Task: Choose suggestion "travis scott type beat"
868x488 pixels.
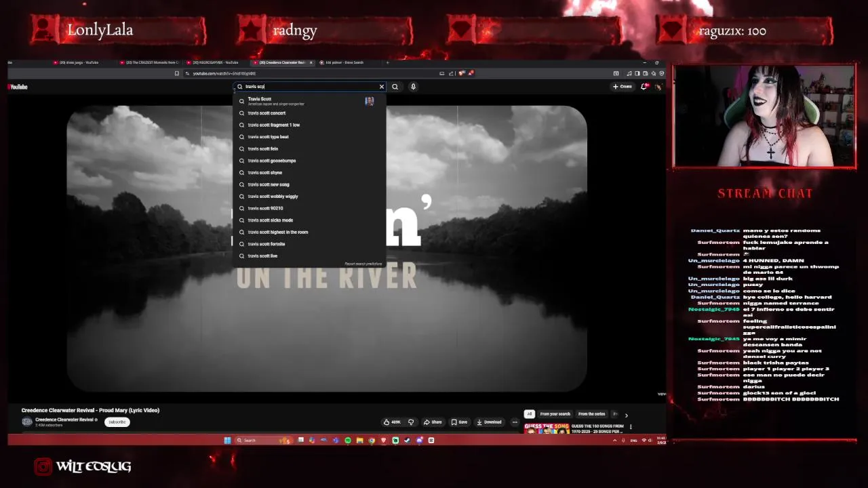Action: [309, 137]
